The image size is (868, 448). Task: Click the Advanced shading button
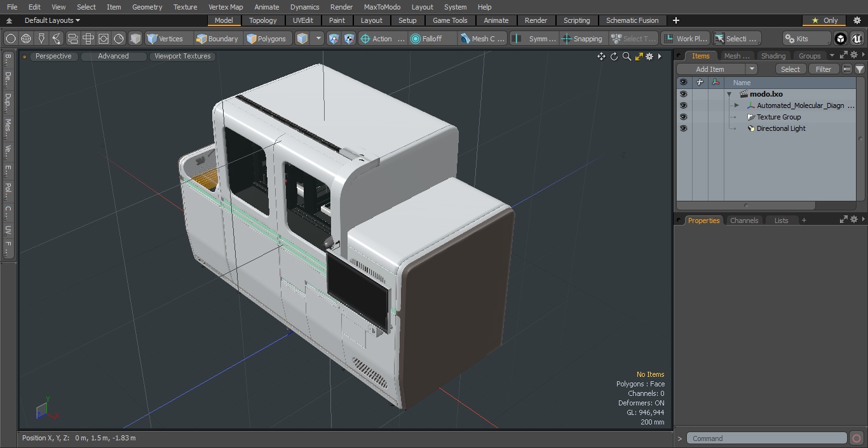(x=113, y=56)
